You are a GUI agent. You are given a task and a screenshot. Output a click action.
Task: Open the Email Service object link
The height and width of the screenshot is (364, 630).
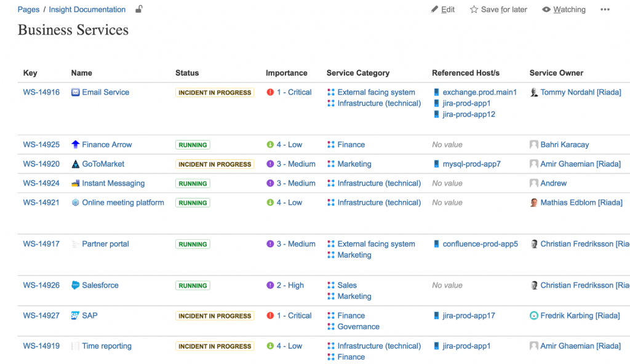[x=106, y=92]
